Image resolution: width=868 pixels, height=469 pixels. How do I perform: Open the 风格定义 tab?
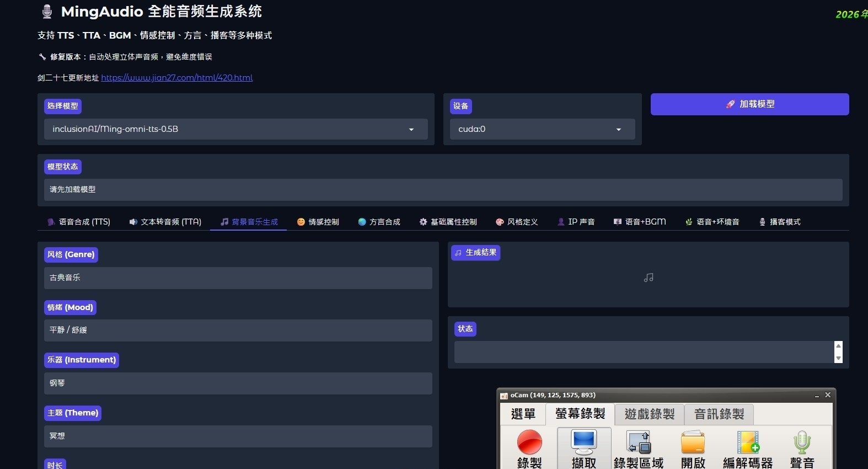coord(517,222)
